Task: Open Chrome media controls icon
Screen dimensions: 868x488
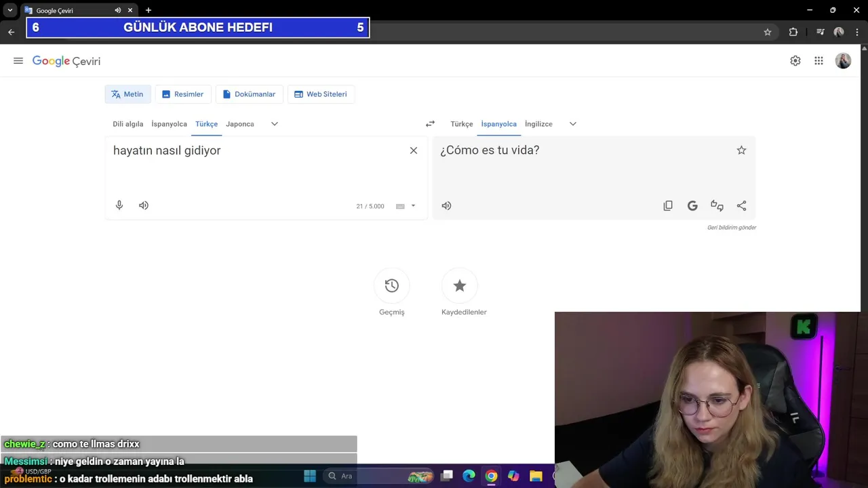Action: pyautogui.click(x=821, y=32)
